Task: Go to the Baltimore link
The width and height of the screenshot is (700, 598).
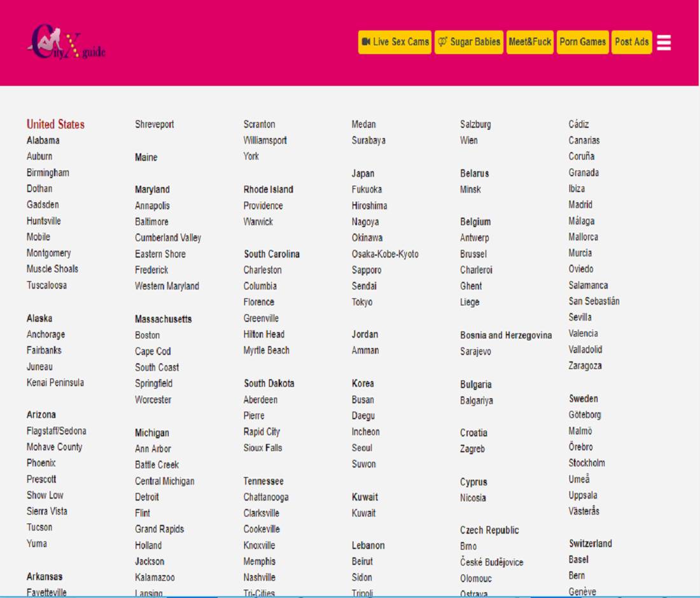Action: (x=151, y=221)
